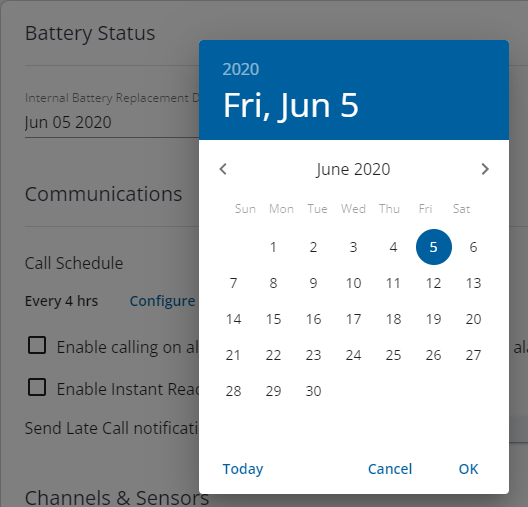Go to previous month with left chevron
The width and height of the screenshot is (528, 507).
point(223,169)
